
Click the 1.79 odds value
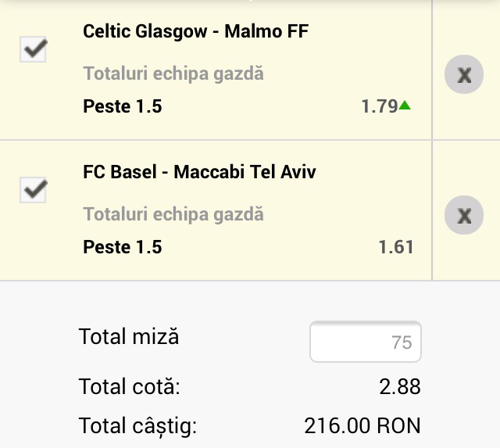point(380,107)
